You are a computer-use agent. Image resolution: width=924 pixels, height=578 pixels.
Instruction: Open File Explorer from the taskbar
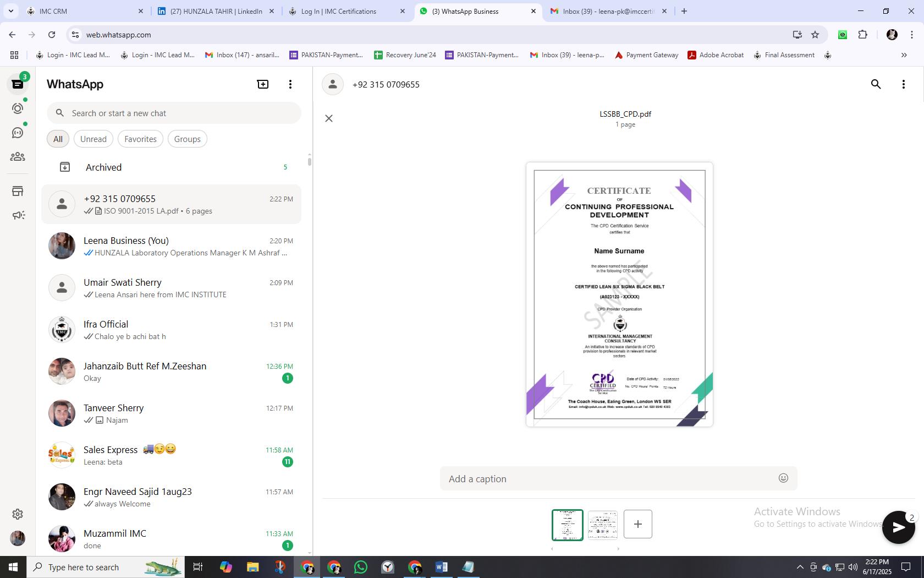(x=252, y=567)
